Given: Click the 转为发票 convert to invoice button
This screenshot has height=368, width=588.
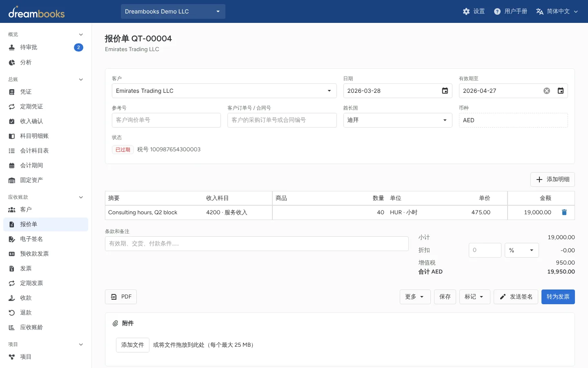Looking at the screenshot, I should [558, 297].
